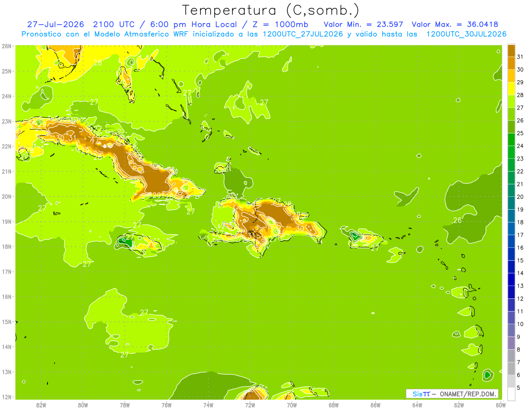This screenshot has width=532, height=411.
Task: Click the 13N latitude axis label
Action: [x=6, y=372]
